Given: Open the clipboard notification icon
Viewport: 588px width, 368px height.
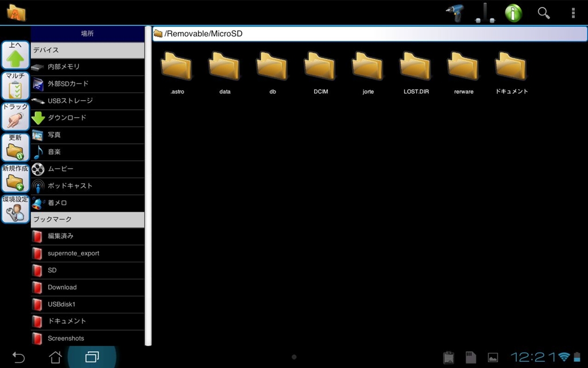Looking at the screenshot, I should (448, 358).
